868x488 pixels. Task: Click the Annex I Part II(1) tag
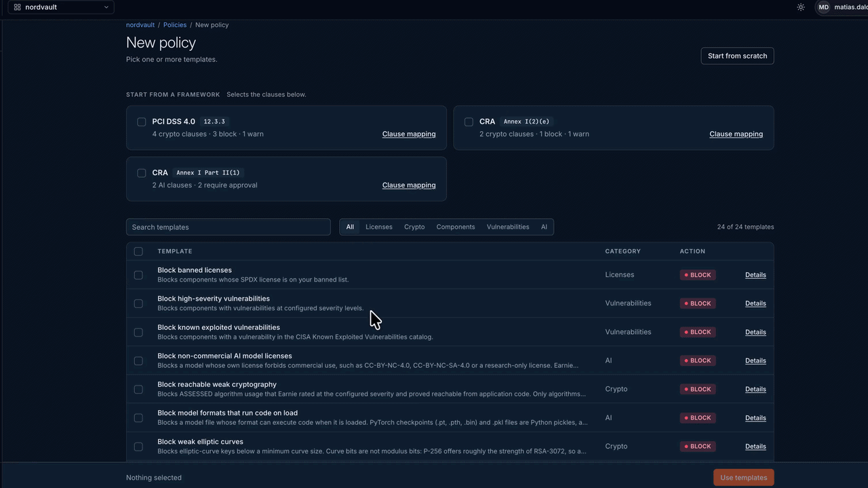pos(208,172)
